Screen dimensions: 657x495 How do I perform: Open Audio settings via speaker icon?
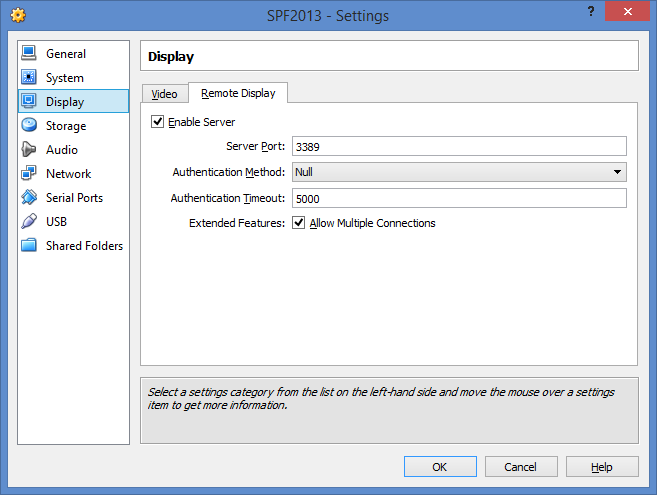click(28, 150)
